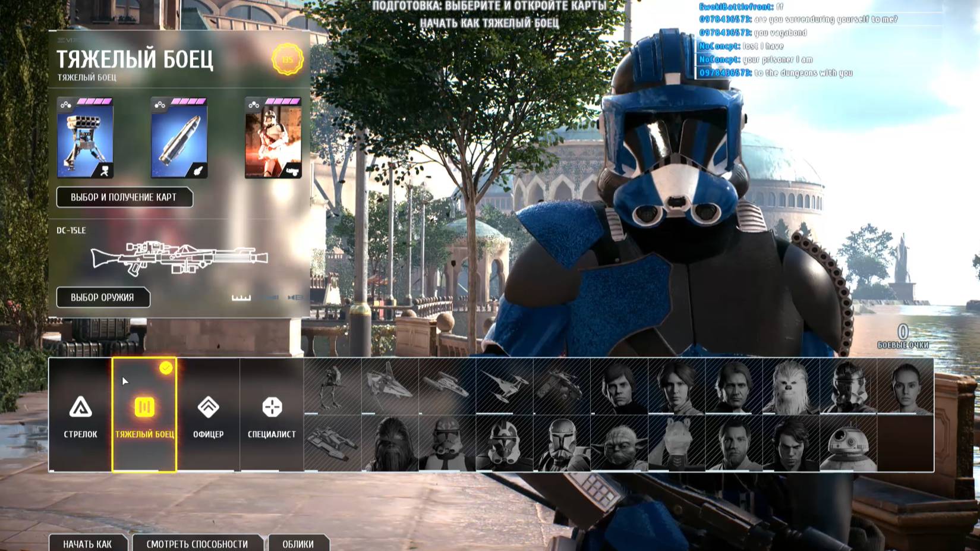
Task: Select the highlighted white weapon attachment icon
Action: click(241, 297)
